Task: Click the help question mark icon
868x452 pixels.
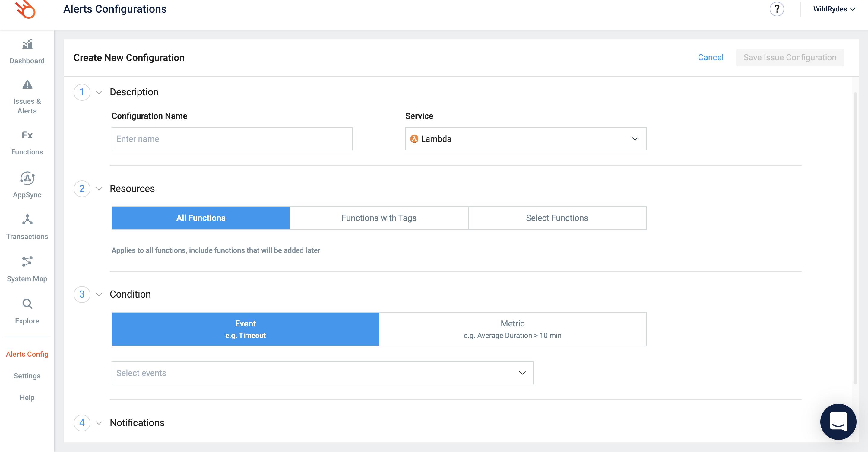Action: tap(777, 9)
